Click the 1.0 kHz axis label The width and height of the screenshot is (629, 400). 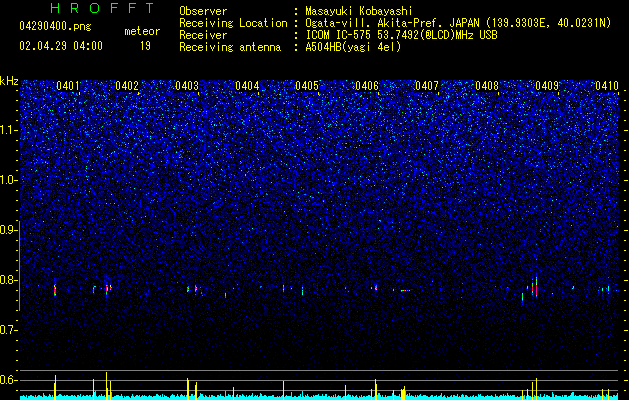tap(9, 180)
